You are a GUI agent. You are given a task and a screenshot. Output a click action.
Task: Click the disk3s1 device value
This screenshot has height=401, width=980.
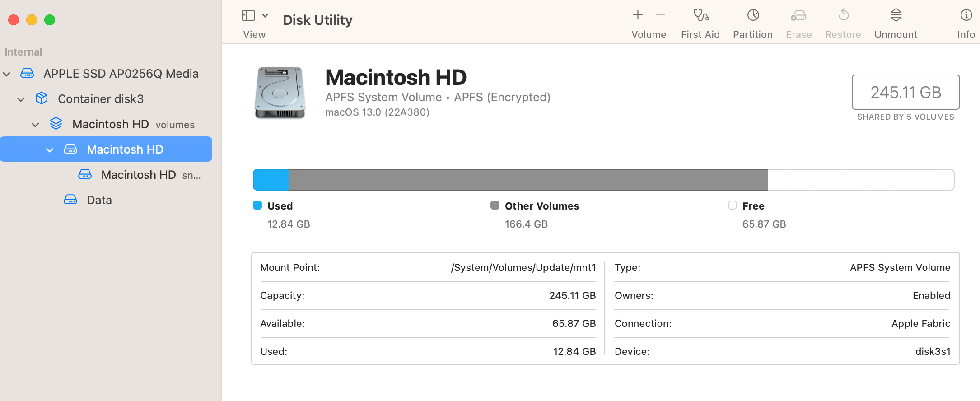933,352
